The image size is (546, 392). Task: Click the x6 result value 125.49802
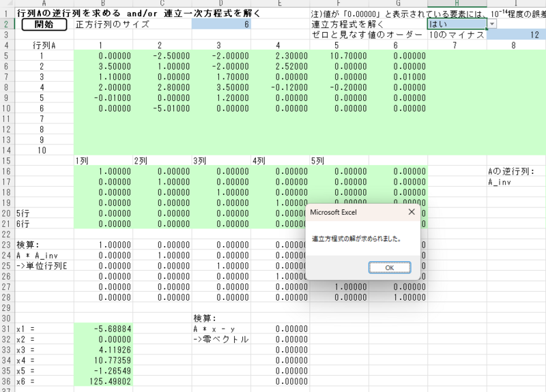pos(103,381)
